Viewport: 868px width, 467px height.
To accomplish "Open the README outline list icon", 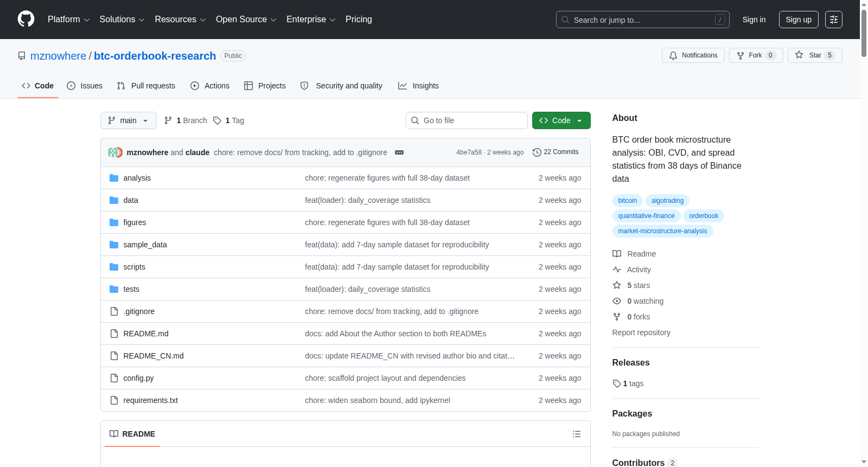I will [577, 434].
